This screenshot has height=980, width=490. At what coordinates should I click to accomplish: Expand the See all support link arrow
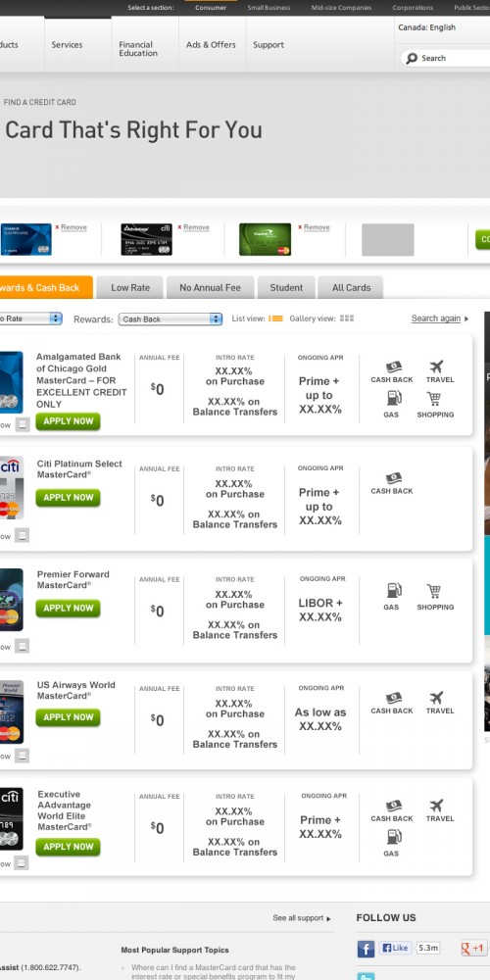[x=328, y=918]
